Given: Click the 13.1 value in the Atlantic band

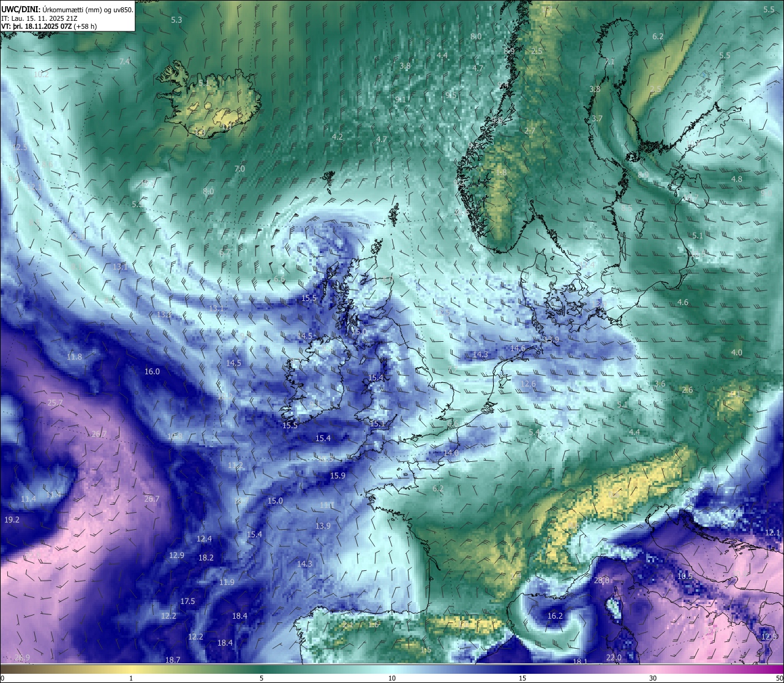Looking at the screenshot, I should coord(120,266).
